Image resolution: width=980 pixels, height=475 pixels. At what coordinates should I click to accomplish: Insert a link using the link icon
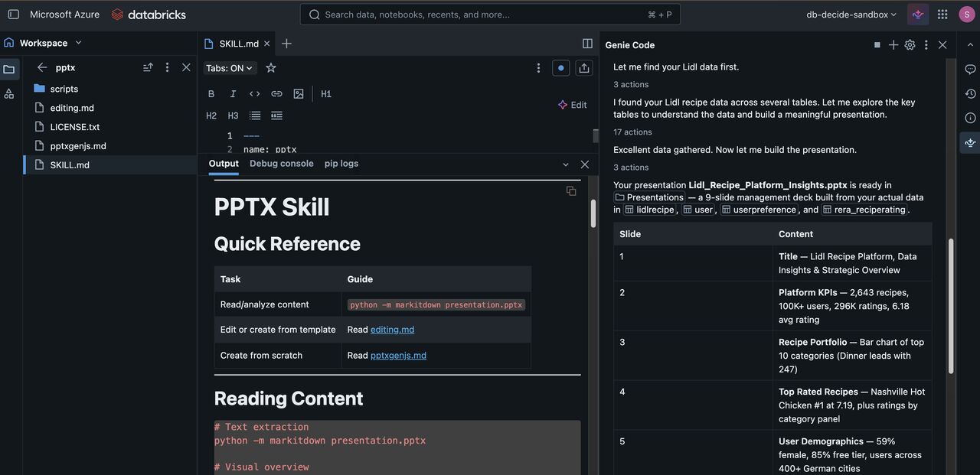point(276,94)
